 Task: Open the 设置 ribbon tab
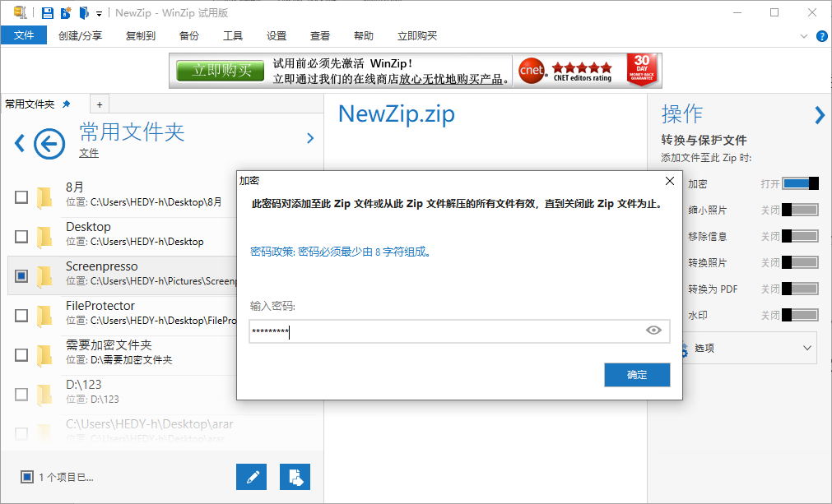click(277, 35)
